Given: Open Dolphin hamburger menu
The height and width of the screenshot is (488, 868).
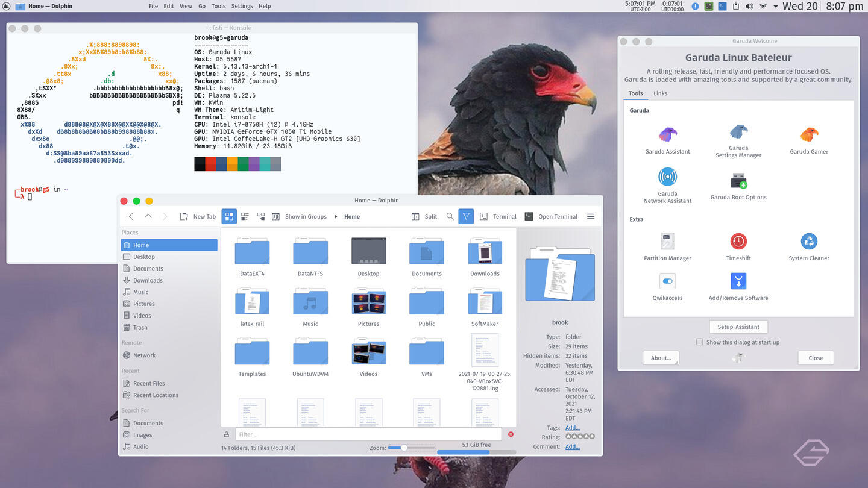Looking at the screenshot, I should click(x=591, y=216).
